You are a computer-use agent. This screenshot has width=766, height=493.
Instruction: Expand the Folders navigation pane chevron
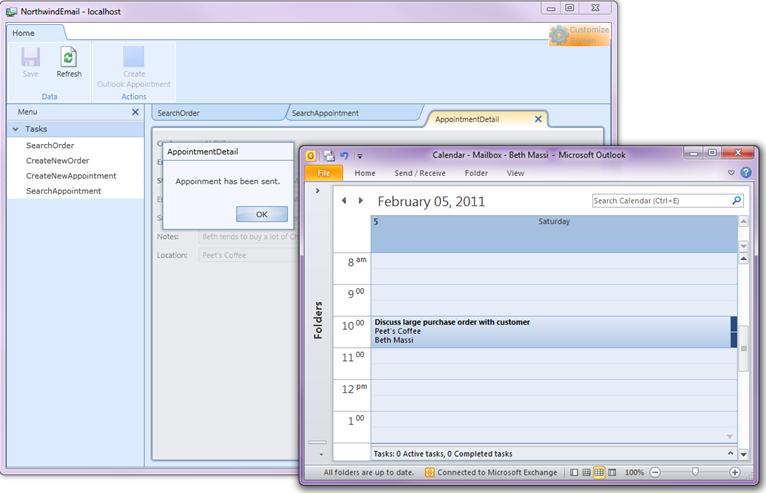point(317,190)
